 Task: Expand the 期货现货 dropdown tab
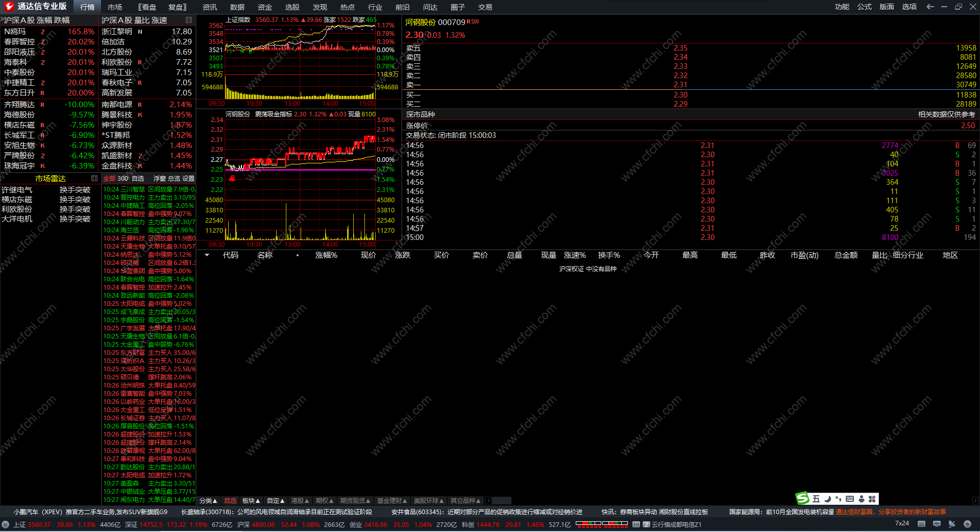pyautogui.click(x=355, y=501)
